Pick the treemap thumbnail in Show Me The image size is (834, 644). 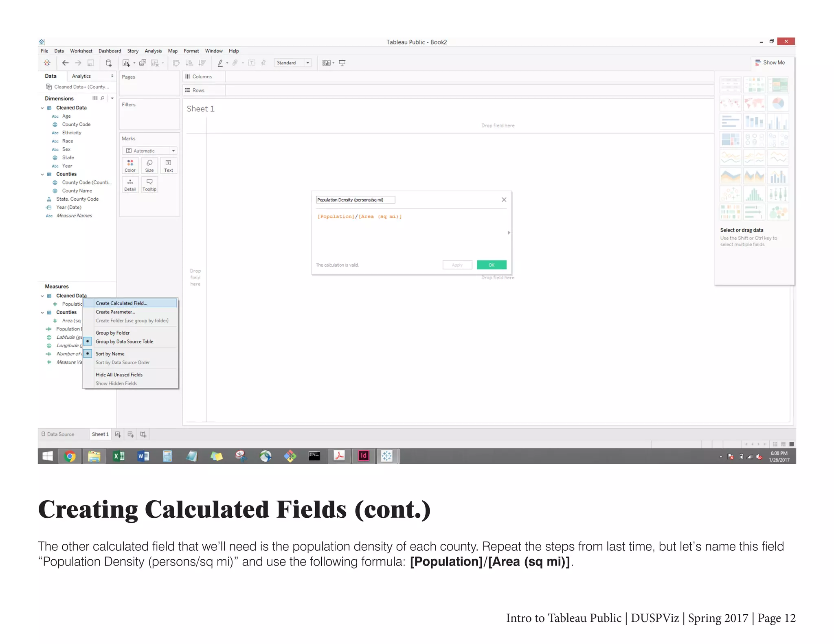tap(730, 140)
